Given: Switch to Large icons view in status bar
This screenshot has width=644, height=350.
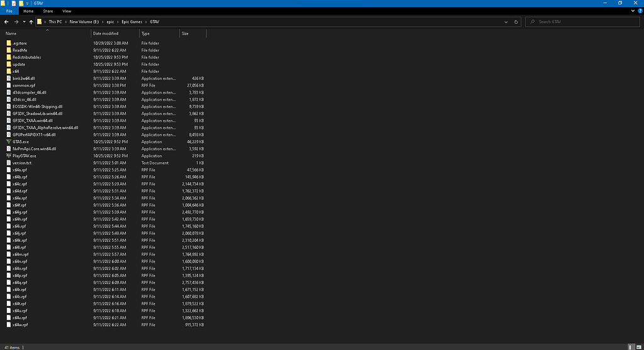Looking at the screenshot, I should pyautogui.click(x=639, y=347).
